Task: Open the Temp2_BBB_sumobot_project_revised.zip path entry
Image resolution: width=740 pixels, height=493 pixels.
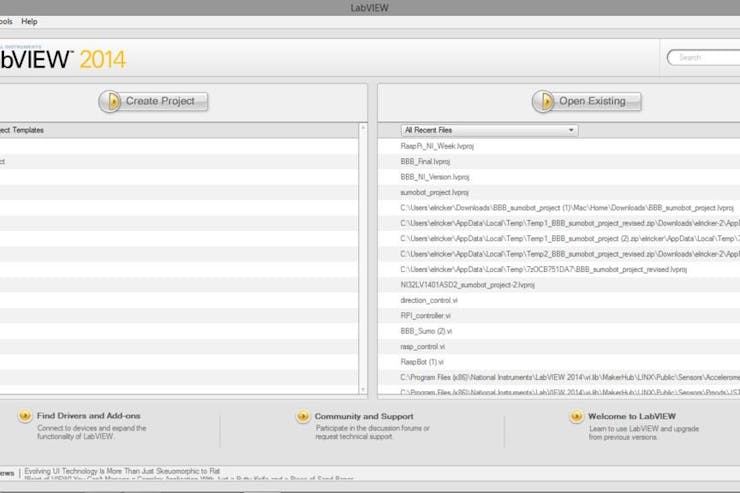Action: [570, 254]
